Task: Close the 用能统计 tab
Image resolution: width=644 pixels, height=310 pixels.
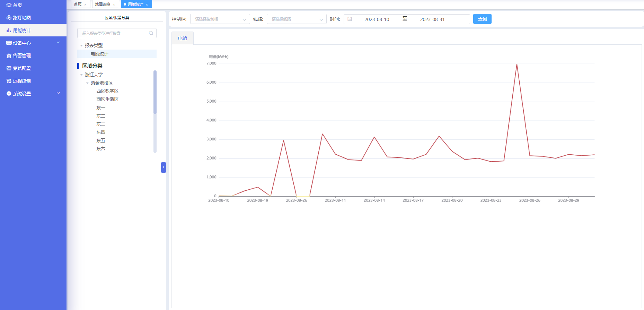Action: click(147, 5)
